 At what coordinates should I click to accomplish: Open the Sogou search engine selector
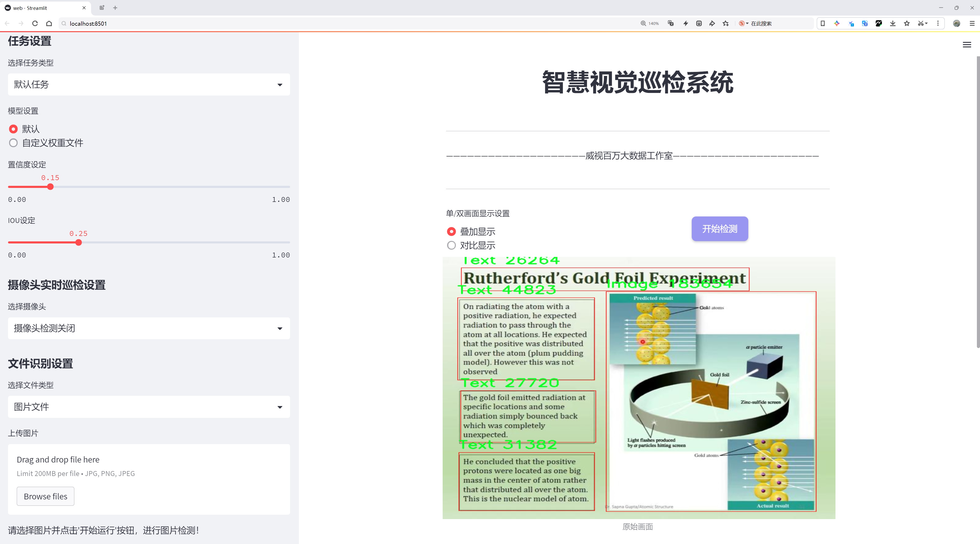point(743,23)
